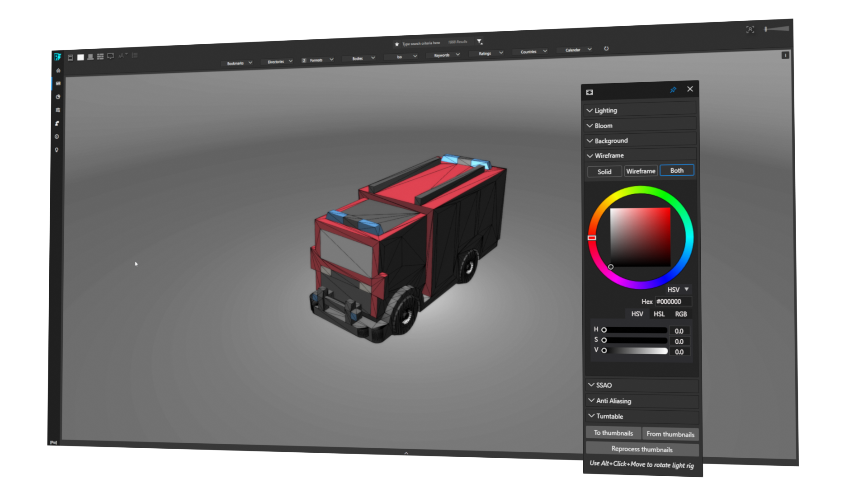Click the home icon in left sidebar
The width and height of the screenshot is (868, 488).
pos(58,70)
